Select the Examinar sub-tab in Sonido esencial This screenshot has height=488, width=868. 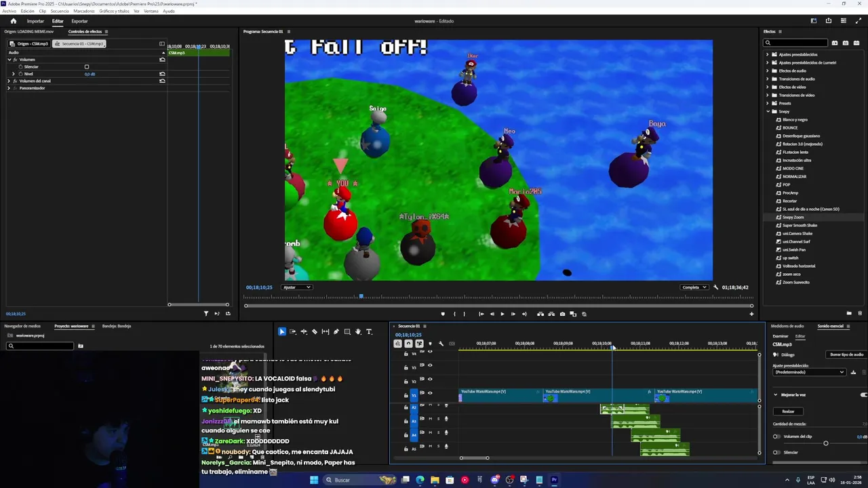pos(781,336)
